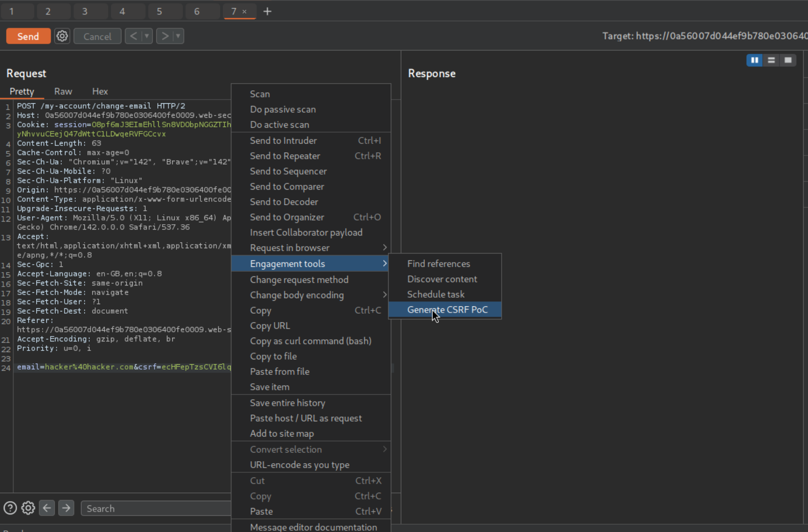Viewport: 808px width, 532px height.
Task: Select Send to Intruder menu entry
Action: pos(283,141)
